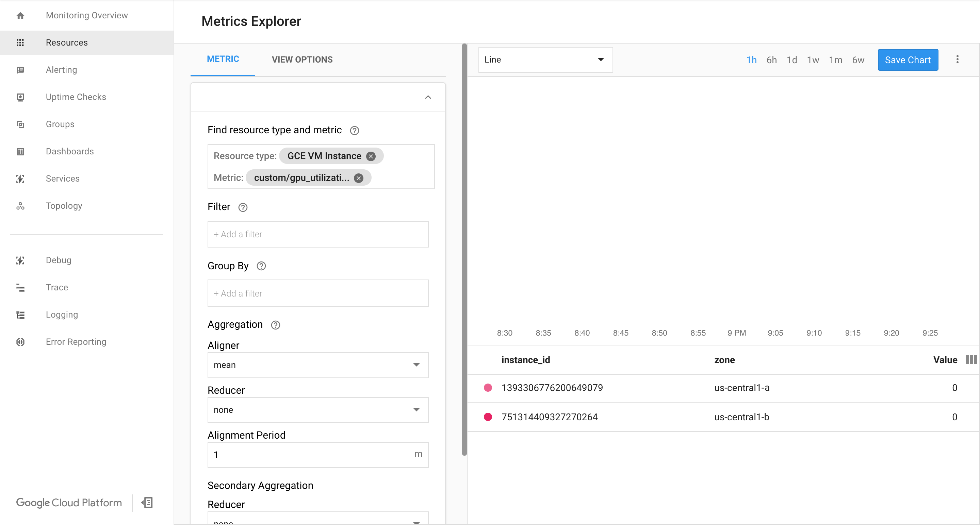The image size is (980, 525).
Task: Click the Dashboards icon in sidebar
Action: click(21, 151)
